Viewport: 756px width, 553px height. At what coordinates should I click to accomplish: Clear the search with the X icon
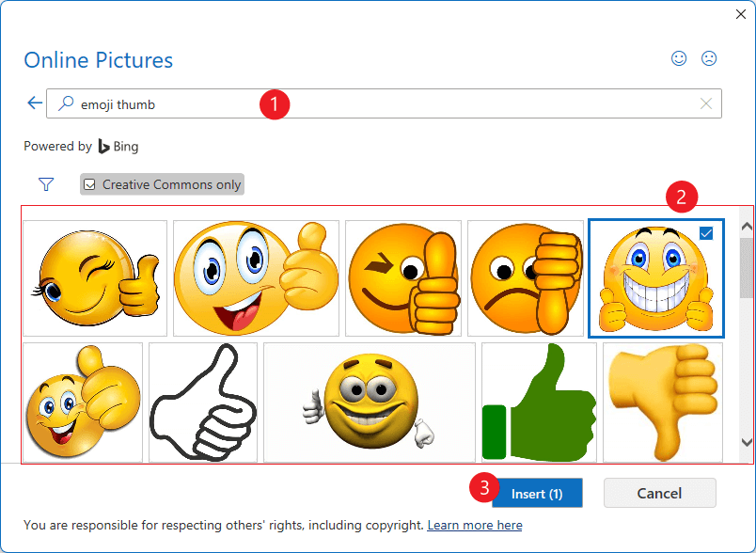coord(706,103)
